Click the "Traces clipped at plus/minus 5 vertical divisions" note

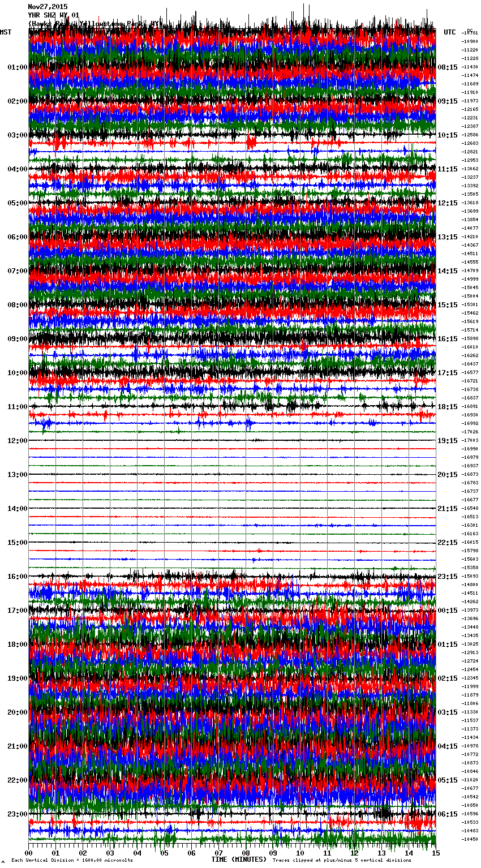tap(342, 860)
